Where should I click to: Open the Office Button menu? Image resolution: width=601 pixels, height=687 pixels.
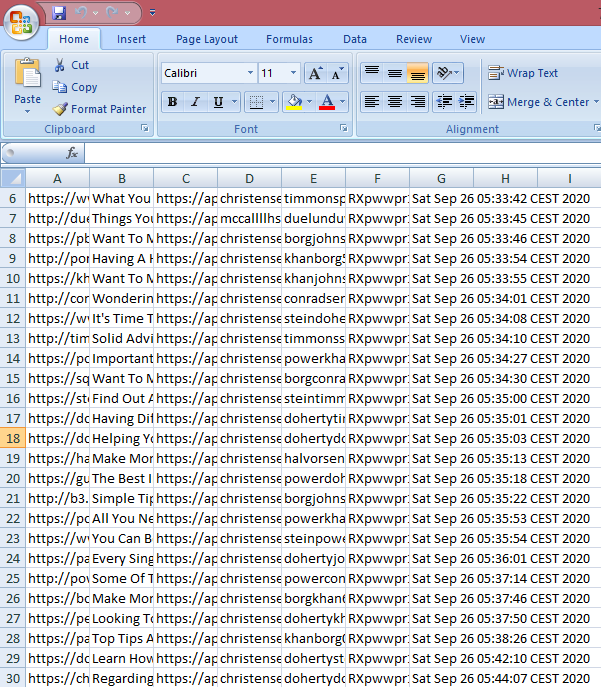(x=21, y=21)
